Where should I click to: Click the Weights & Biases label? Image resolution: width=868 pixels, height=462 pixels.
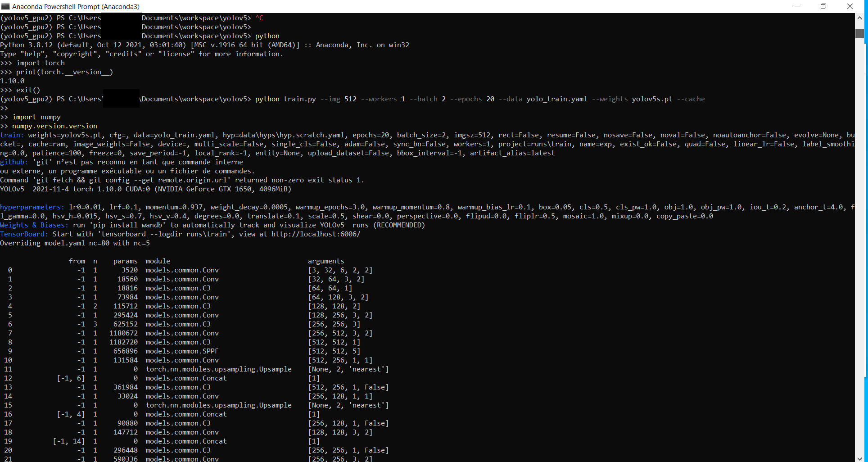tap(34, 225)
